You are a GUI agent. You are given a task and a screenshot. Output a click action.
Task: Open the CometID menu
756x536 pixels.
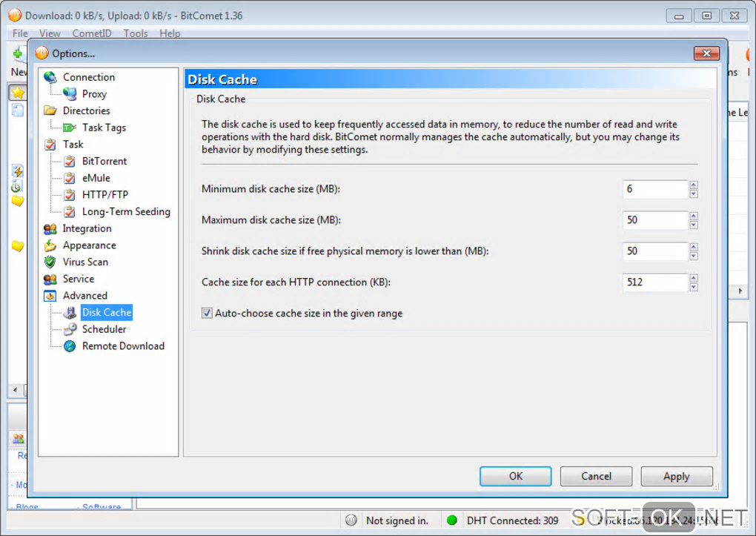point(92,33)
